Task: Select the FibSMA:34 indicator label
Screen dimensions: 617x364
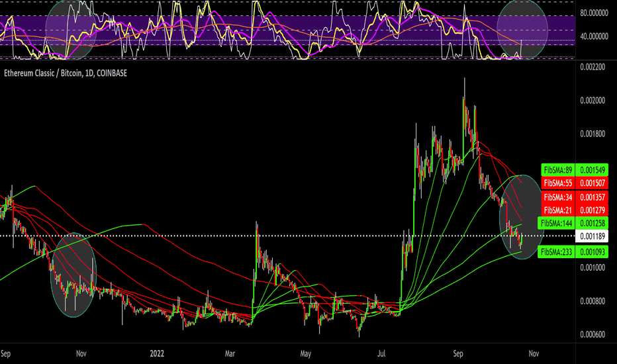Action: tap(558, 197)
